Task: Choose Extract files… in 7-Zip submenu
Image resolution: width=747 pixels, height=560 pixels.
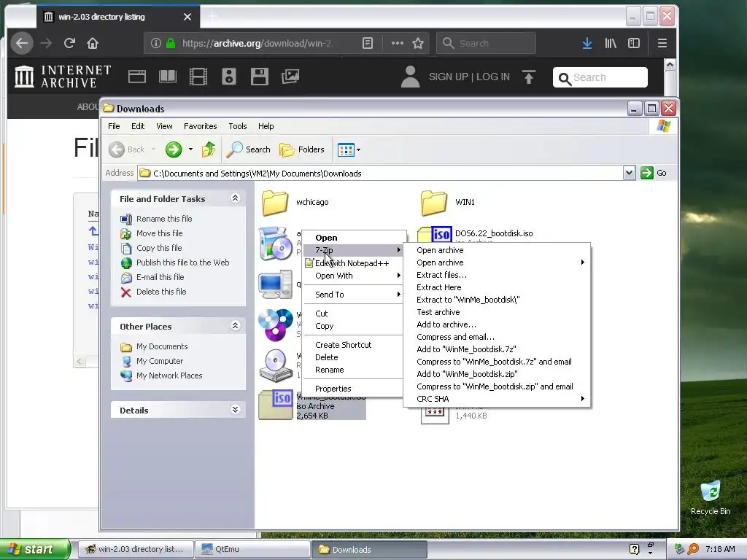Action: coord(496,275)
